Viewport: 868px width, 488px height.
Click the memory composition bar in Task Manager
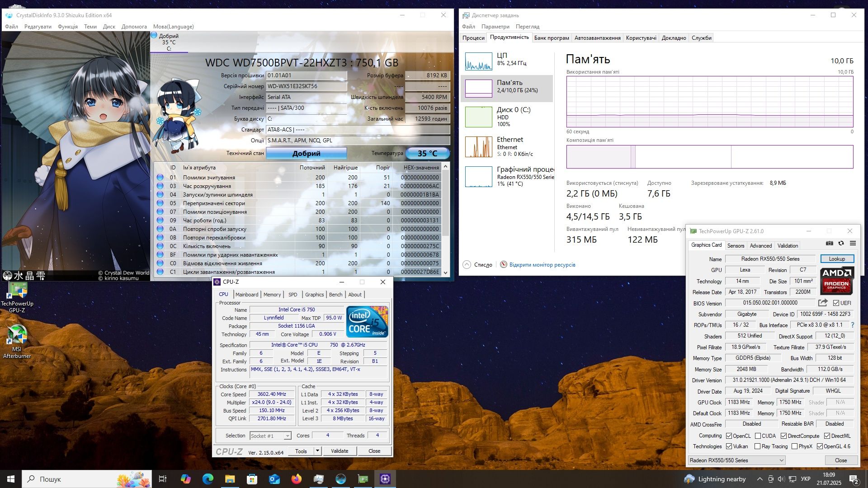710,157
